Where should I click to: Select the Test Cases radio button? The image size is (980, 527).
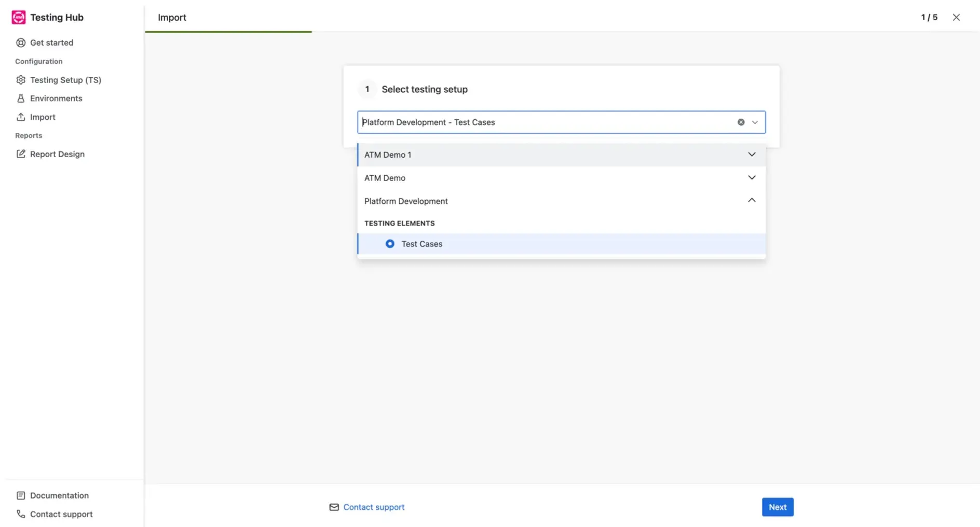click(389, 243)
